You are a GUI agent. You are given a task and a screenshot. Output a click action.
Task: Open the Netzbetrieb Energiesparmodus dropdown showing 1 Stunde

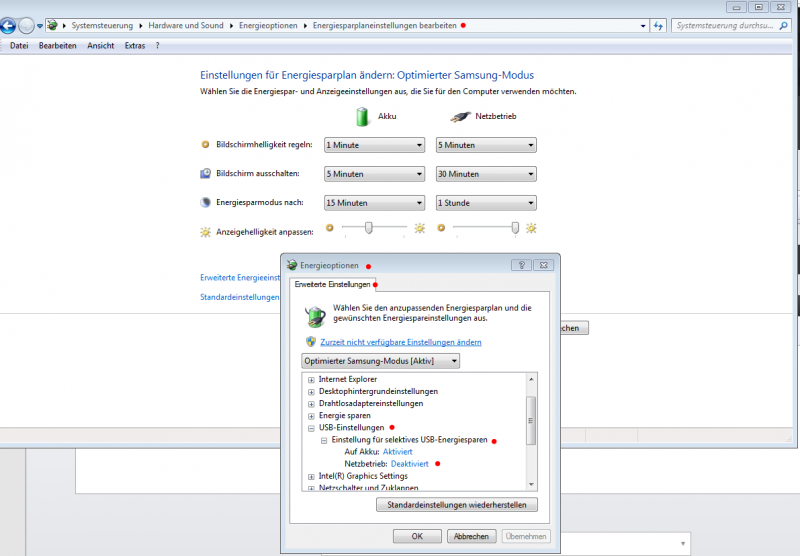tap(486, 203)
